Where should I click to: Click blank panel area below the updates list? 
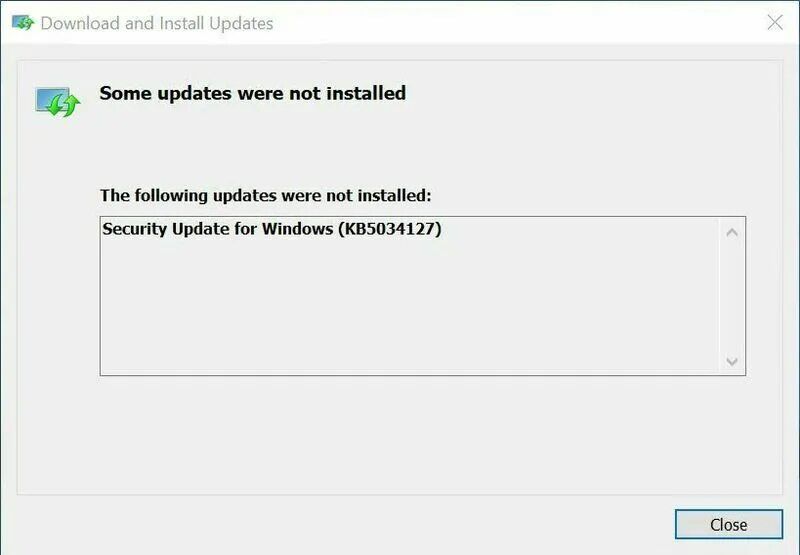click(408, 434)
